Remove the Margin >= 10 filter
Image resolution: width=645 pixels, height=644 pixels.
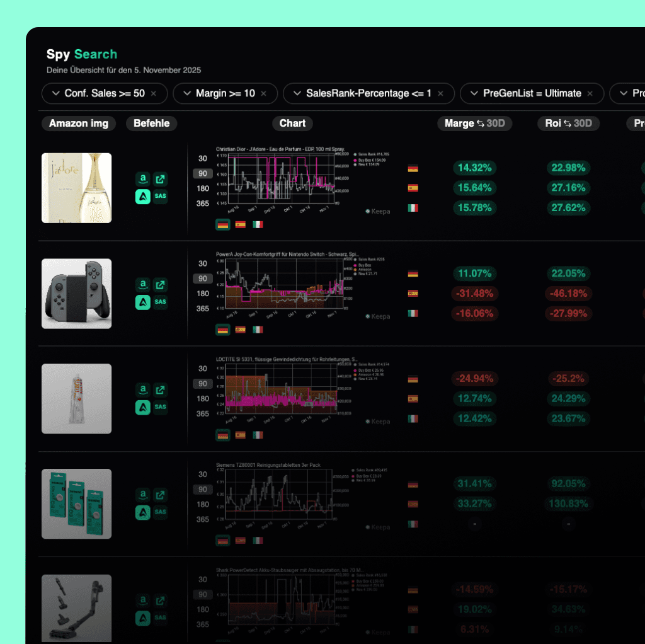click(x=264, y=94)
